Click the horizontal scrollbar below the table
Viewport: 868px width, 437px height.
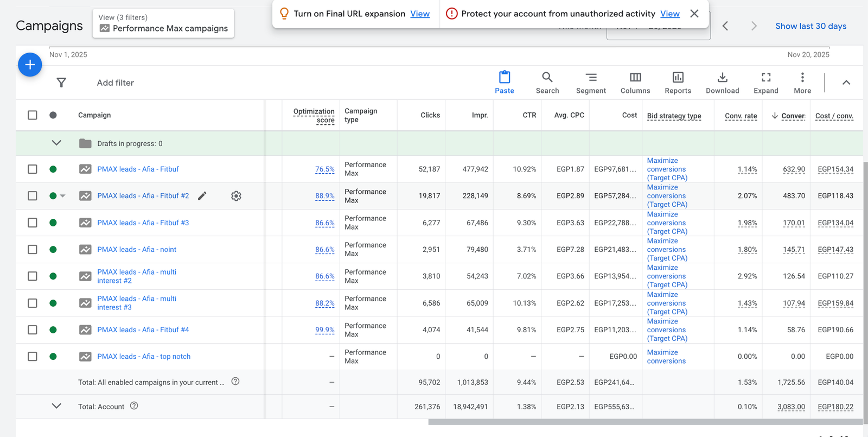coord(644,422)
